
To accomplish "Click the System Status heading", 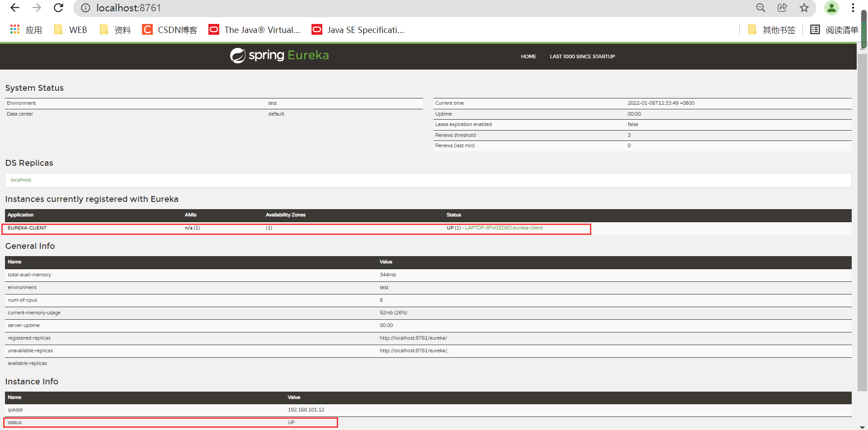I will [34, 88].
